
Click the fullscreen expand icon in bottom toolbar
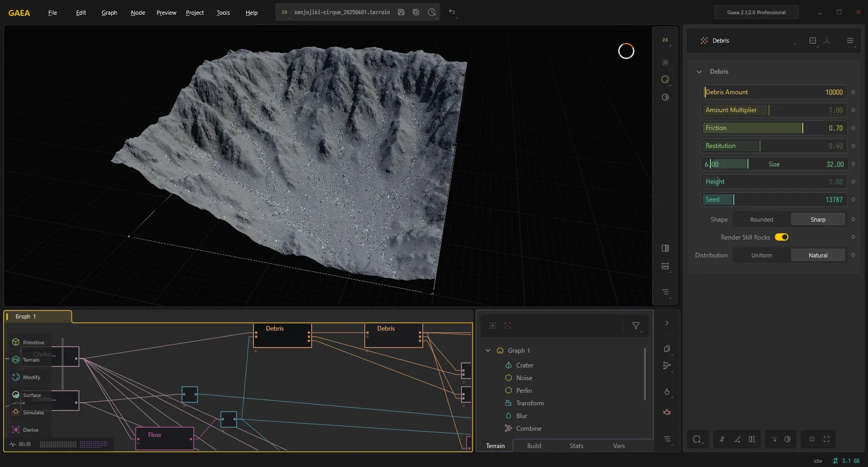[x=826, y=439]
